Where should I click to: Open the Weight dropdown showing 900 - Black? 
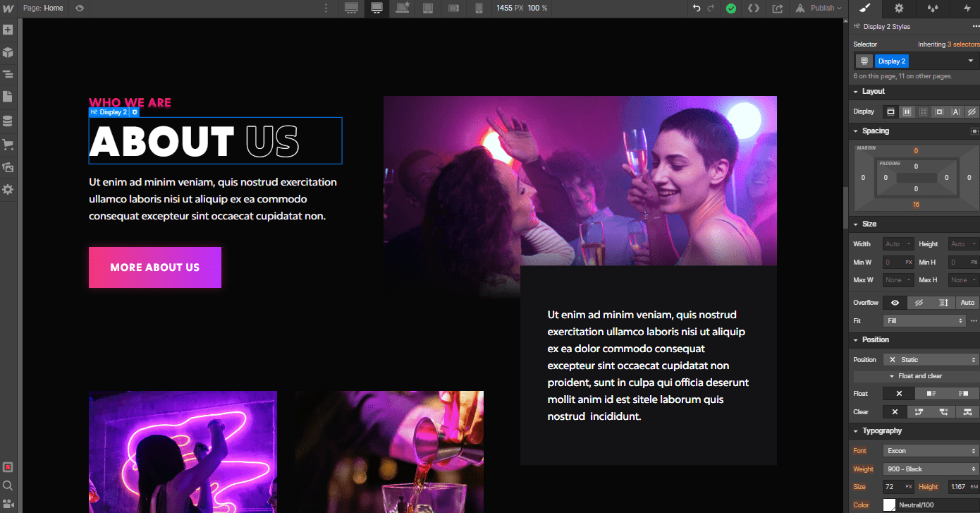931,469
